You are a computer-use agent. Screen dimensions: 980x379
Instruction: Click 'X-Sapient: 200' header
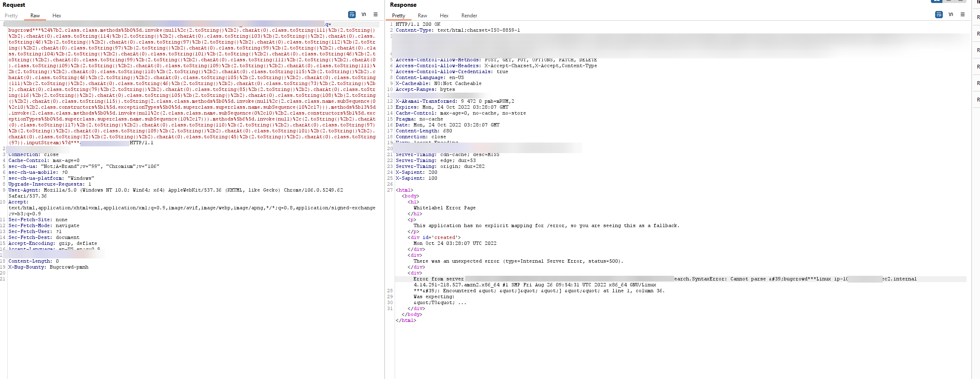(417, 173)
